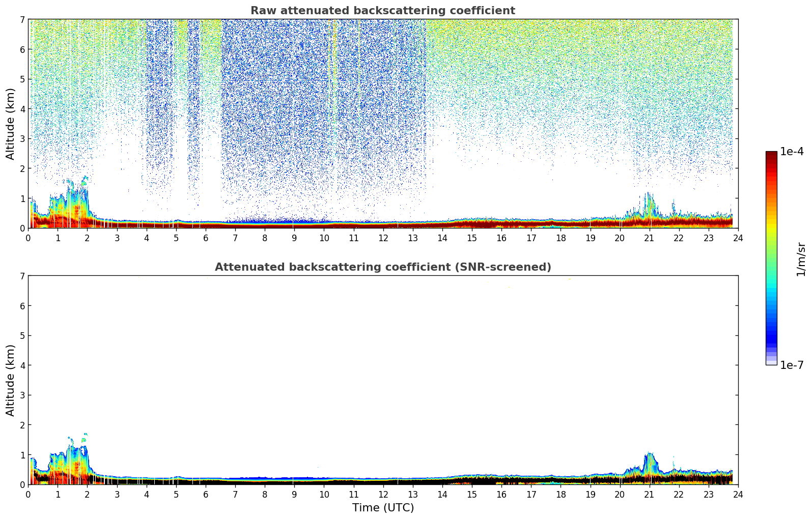Image resolution: width=812 pixels, height=519 pixels.
Task: Click the SNR-screened backscatter heatmap image
Action: (383, 380)
